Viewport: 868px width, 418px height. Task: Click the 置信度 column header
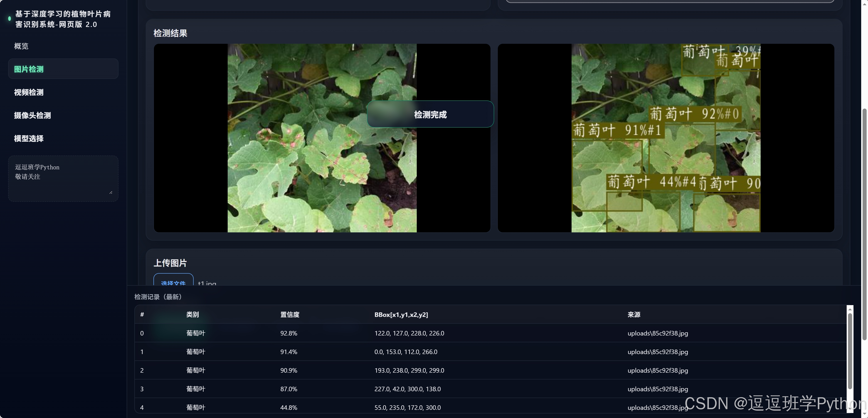point(290,315)
